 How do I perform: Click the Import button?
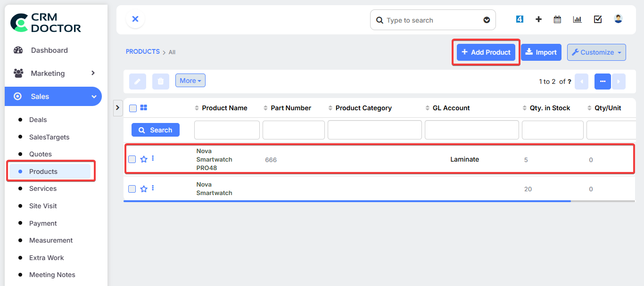point(541,52)
